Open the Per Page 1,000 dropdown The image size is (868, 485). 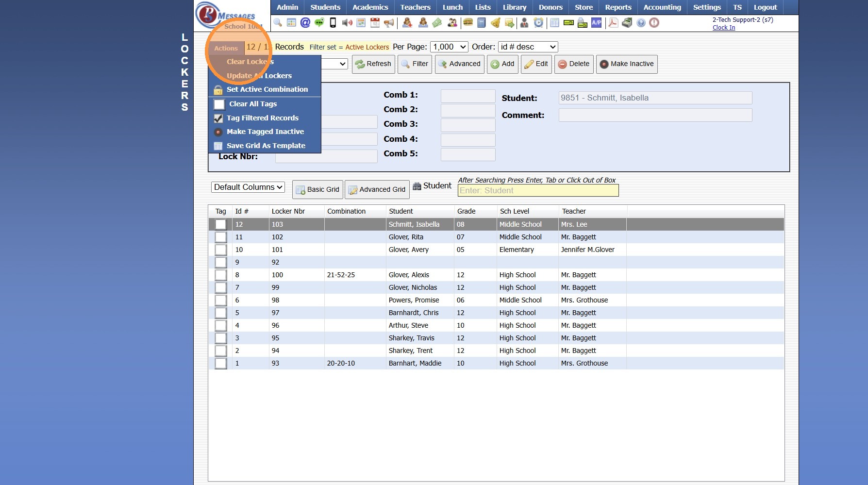[449, 47]
